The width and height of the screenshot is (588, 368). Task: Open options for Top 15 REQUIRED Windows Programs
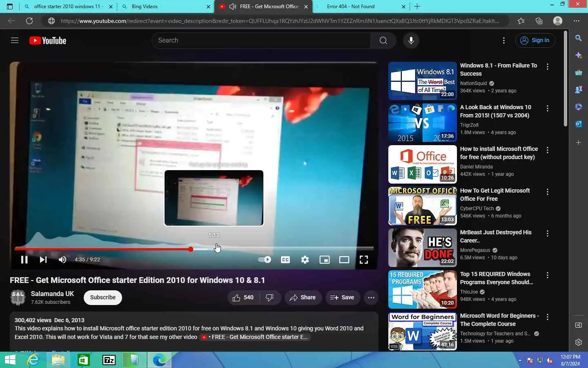pos(548,275)
